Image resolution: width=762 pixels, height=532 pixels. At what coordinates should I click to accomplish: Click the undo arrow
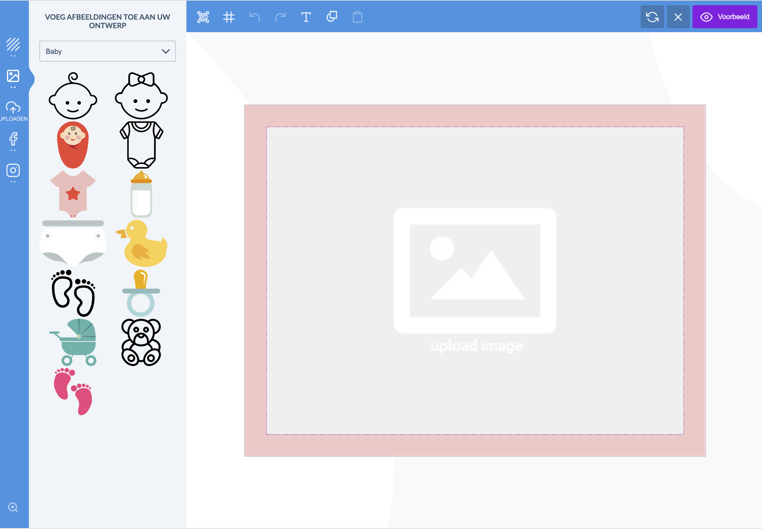click(x=255, y=17)
